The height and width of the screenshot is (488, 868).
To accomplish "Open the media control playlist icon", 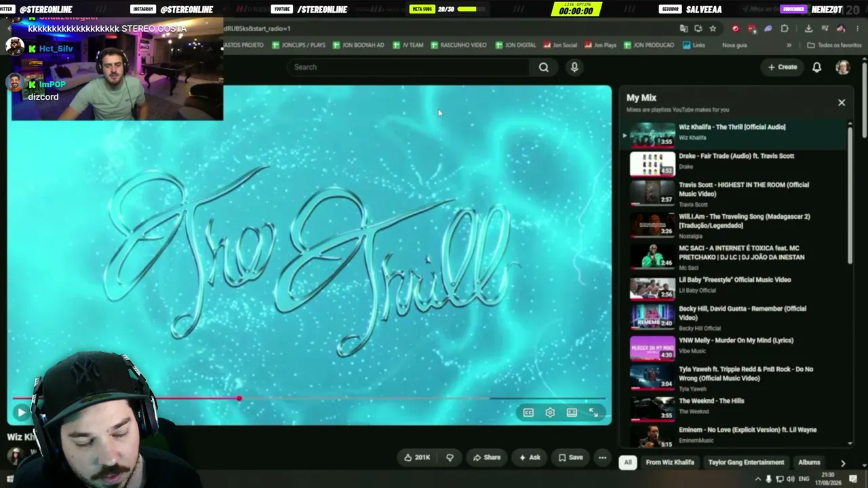I will [825, 28].
